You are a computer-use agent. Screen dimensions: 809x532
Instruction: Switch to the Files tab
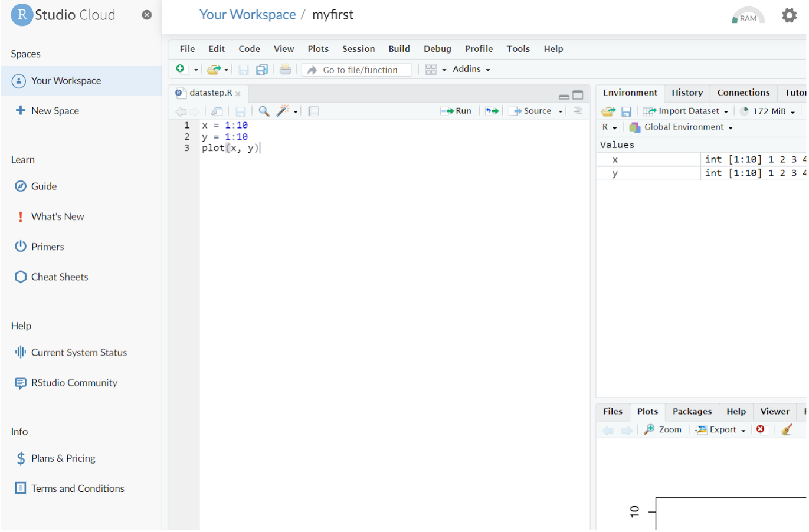pos(613,412)
